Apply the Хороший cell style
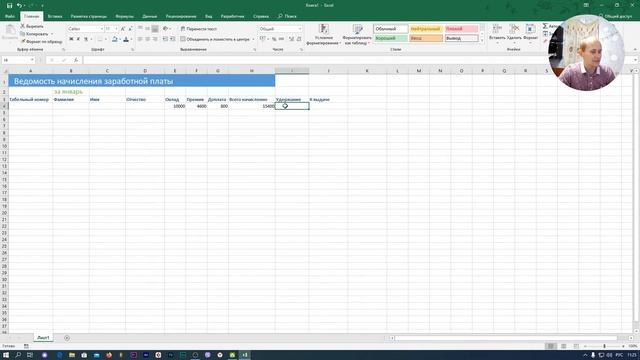This screenshot has height=360, width=640. pos(391,38)
